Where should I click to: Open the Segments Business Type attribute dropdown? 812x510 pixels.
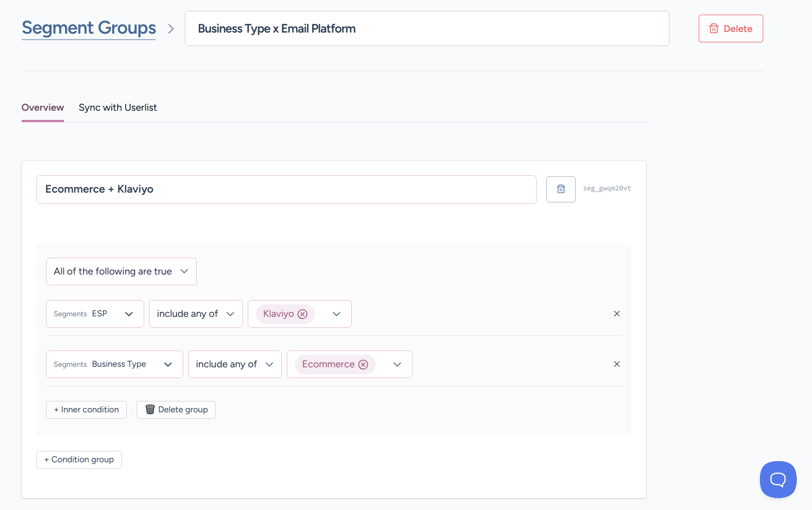click(114, 365)
